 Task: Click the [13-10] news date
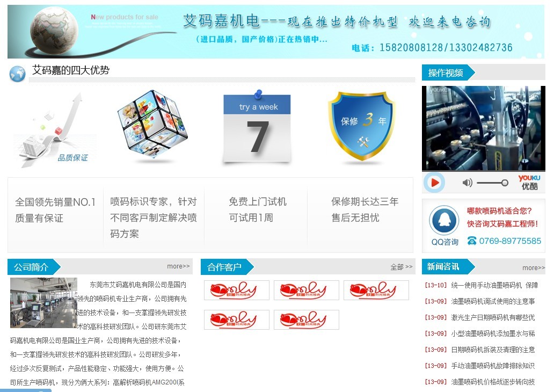pos(436,285)
